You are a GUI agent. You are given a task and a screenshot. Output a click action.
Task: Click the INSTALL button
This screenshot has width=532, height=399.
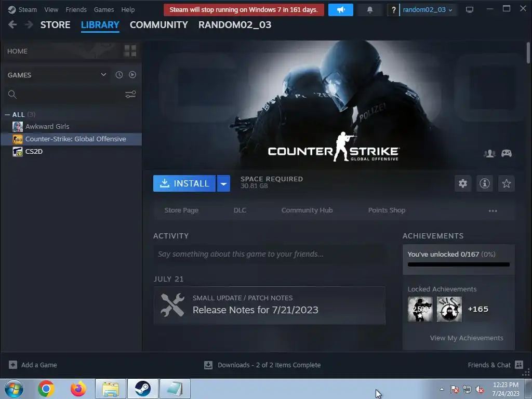coord(184,183)
